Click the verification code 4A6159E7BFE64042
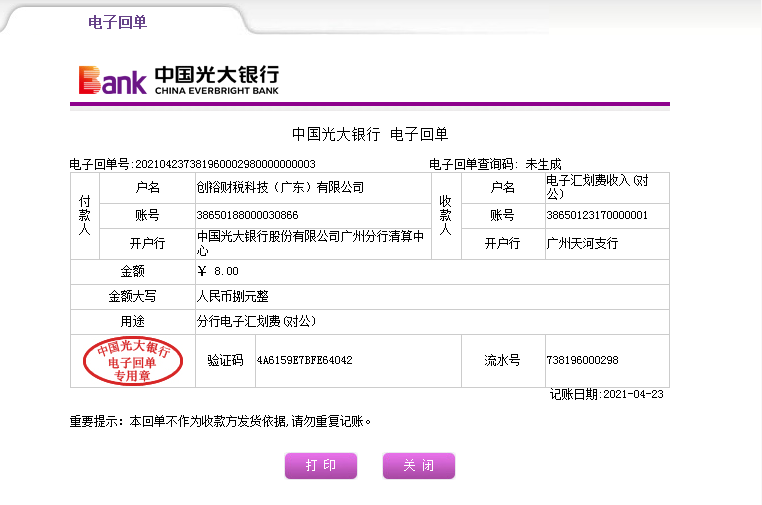762x505 pixels. point(304,360)
